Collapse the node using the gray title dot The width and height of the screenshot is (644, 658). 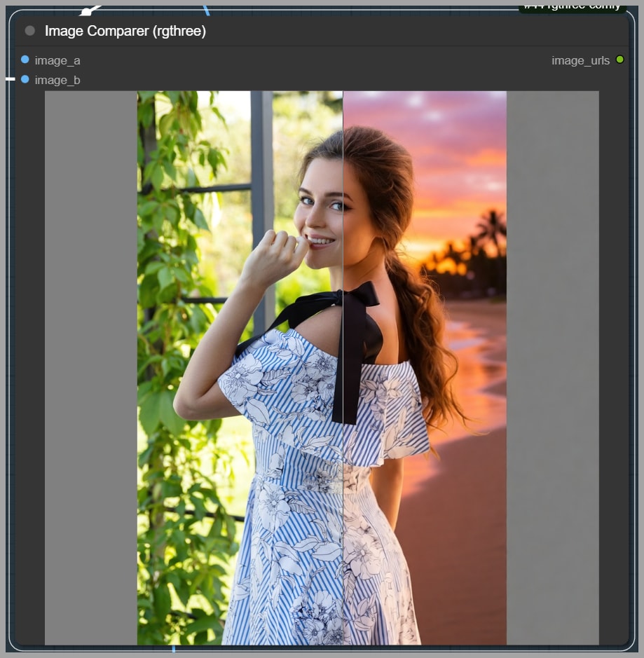click(x=29, y=31)
